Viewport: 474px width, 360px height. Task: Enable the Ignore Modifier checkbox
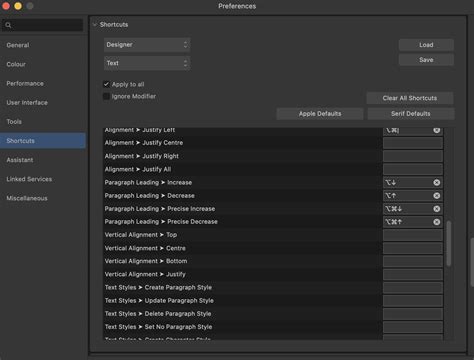(106, 96)
